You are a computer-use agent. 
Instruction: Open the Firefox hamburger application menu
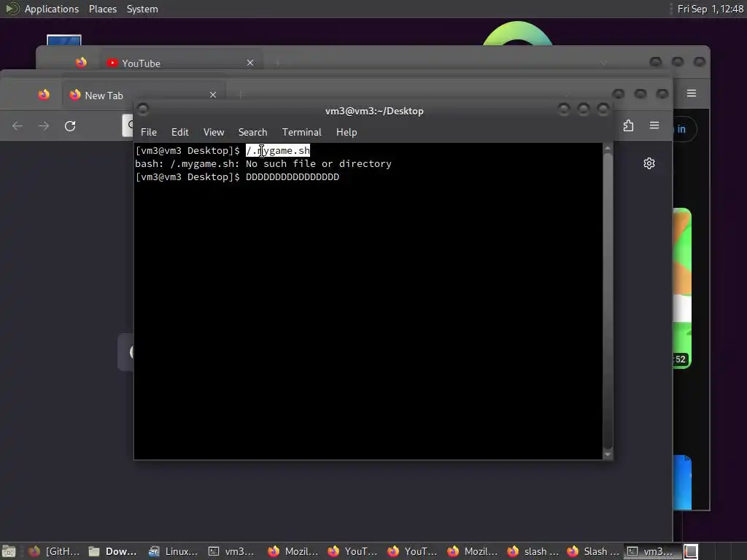point(654,125)
